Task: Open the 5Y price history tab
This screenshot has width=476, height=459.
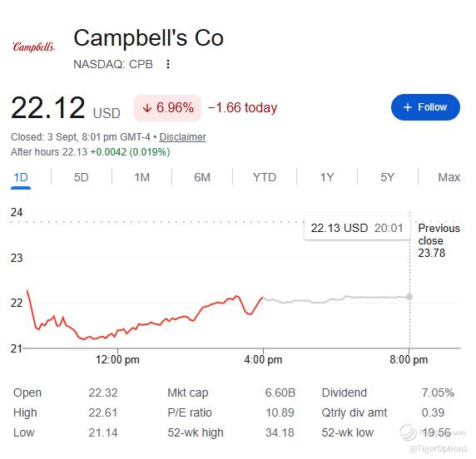Action: (387, 177)
